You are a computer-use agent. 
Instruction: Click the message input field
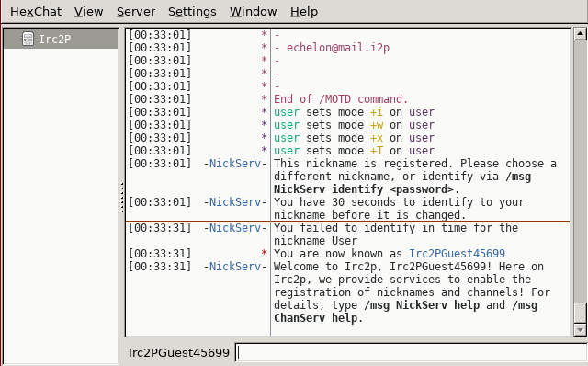[412, 352]
